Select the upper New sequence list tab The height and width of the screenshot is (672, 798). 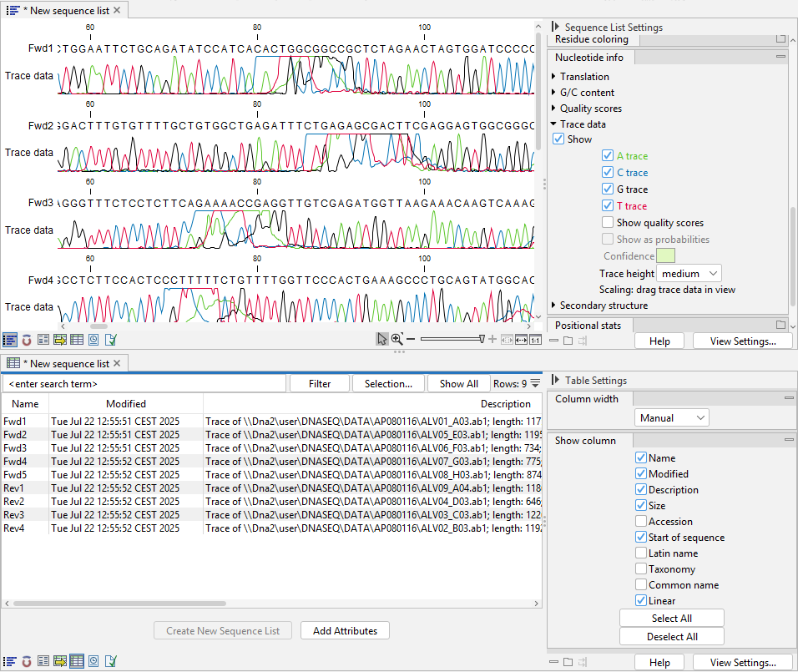65,11
